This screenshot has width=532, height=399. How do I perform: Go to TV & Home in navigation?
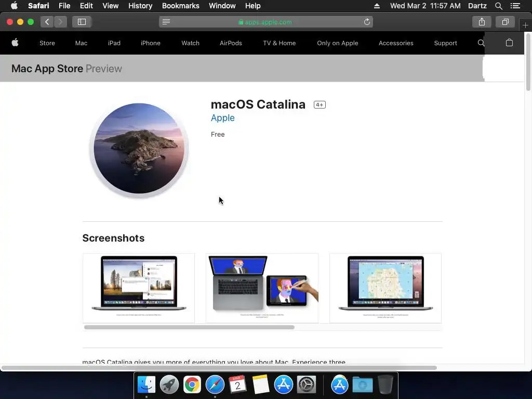point(279,43)
